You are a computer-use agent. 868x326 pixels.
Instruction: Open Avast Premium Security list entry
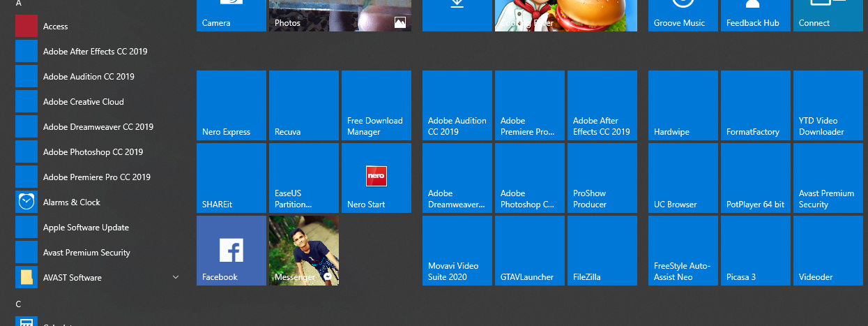point(98,253)
